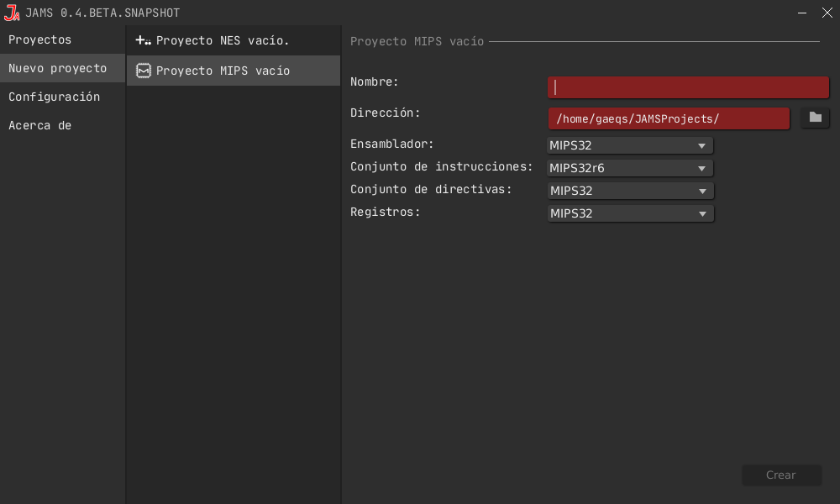Click the arrow on the MIPS32r6 selector
Screen dimensions: 840x504
click(x=701, y=167)
